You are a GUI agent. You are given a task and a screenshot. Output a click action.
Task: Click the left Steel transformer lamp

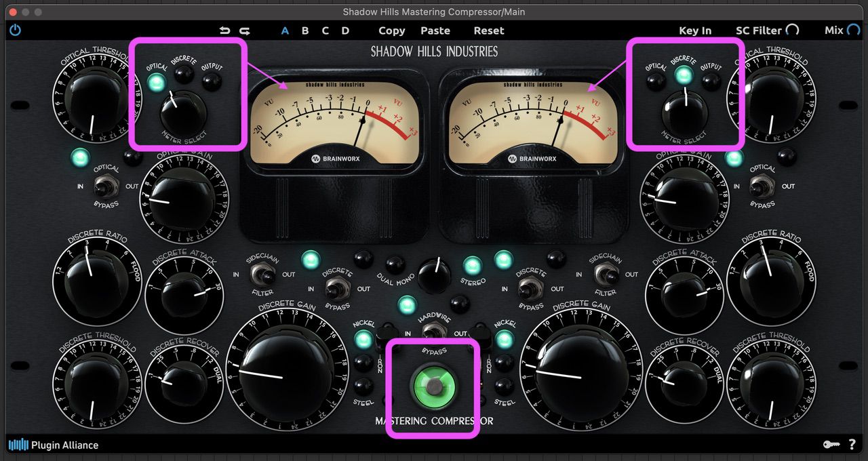(x=364, y=386)
